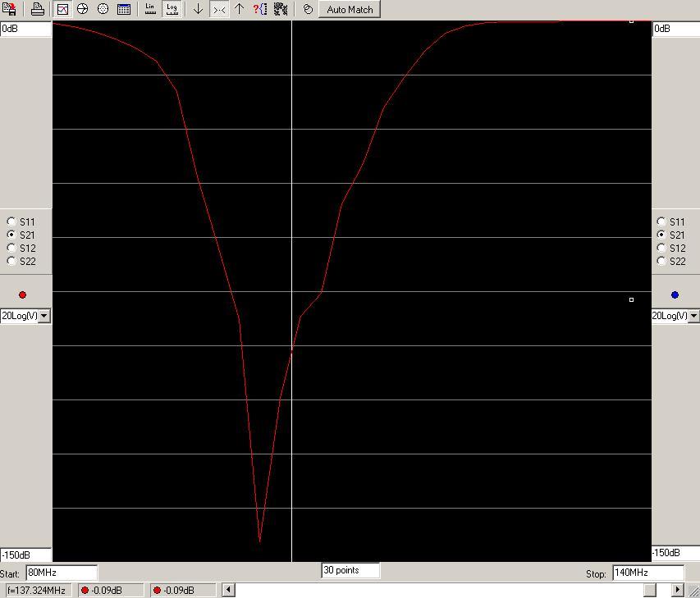Click the up arrow marker icon
Viewport: 700px width, 598px height.
point(240,9)
